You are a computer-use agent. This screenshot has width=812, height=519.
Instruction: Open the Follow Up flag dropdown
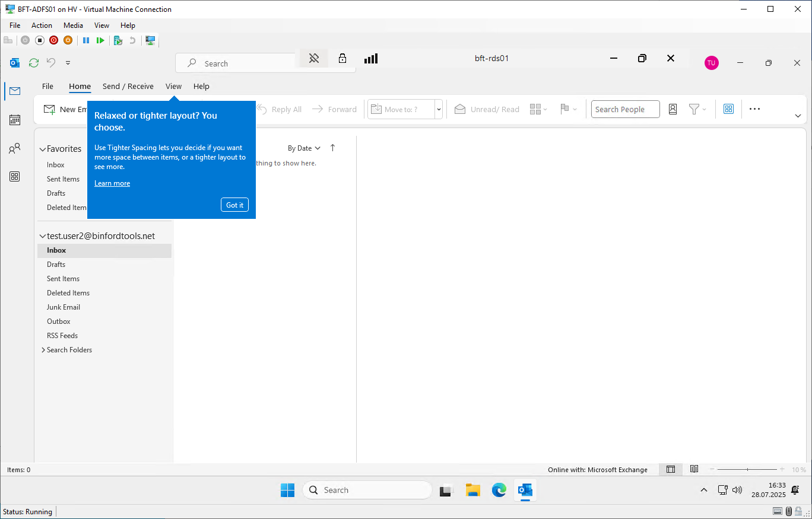pos(569,109)
